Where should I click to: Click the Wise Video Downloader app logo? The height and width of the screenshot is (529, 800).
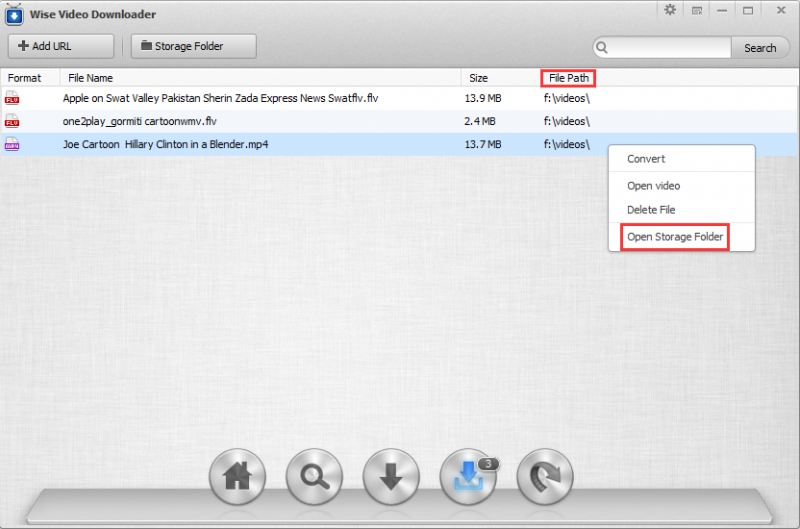[x=14, y=14]
